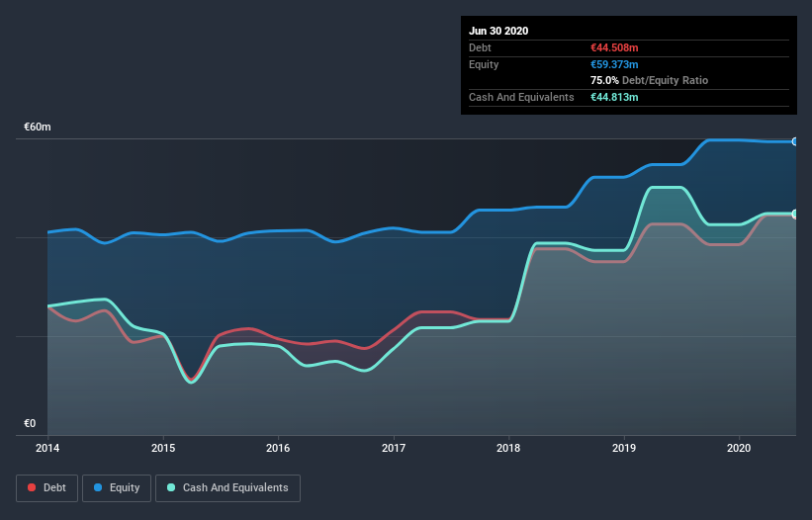This screenshot has height=520, width=812.
Task: Click the teal Cash And Equivalents legend dot
Action: 171,487
